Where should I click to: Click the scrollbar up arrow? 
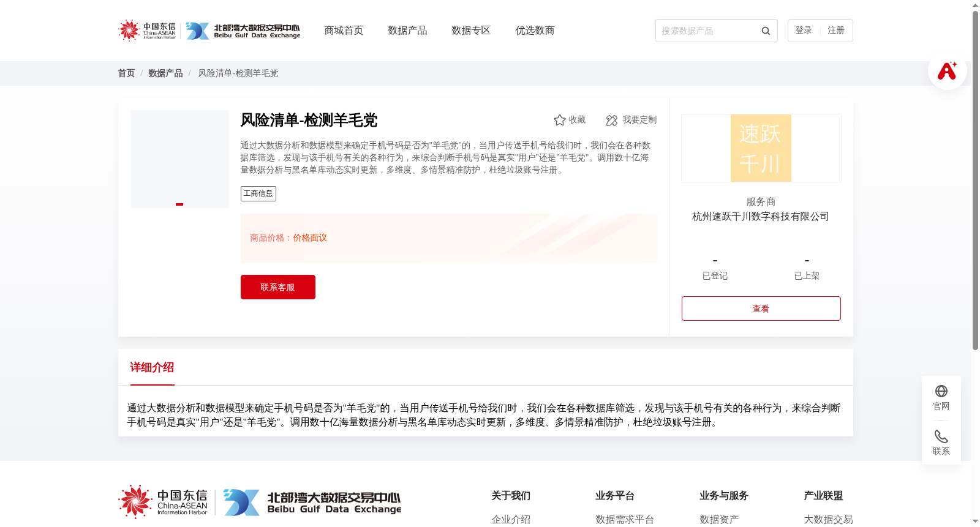point(975,5)
